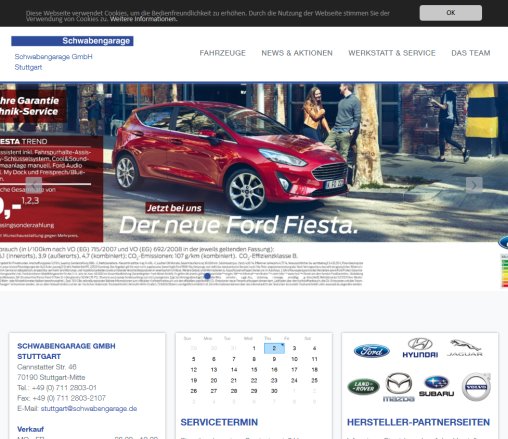Click the blue carousel indicator dot
The width and height of the screenshot is (508, 439).
207,276
